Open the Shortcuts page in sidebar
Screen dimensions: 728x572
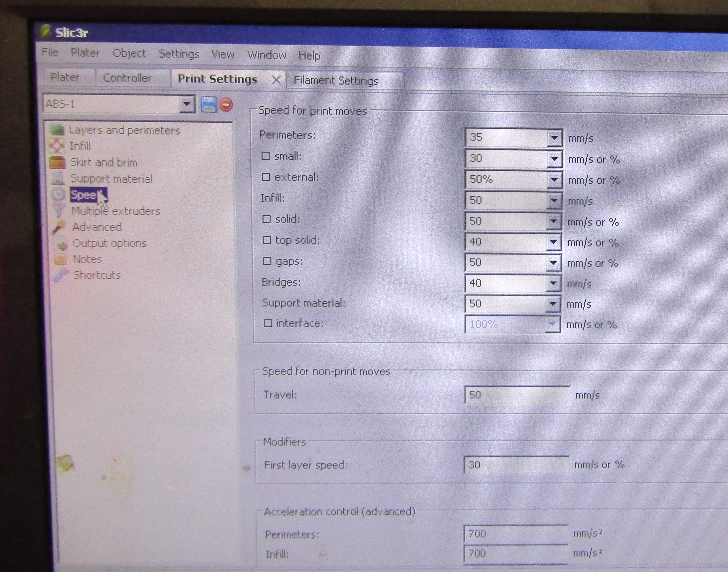pos(97,275)
